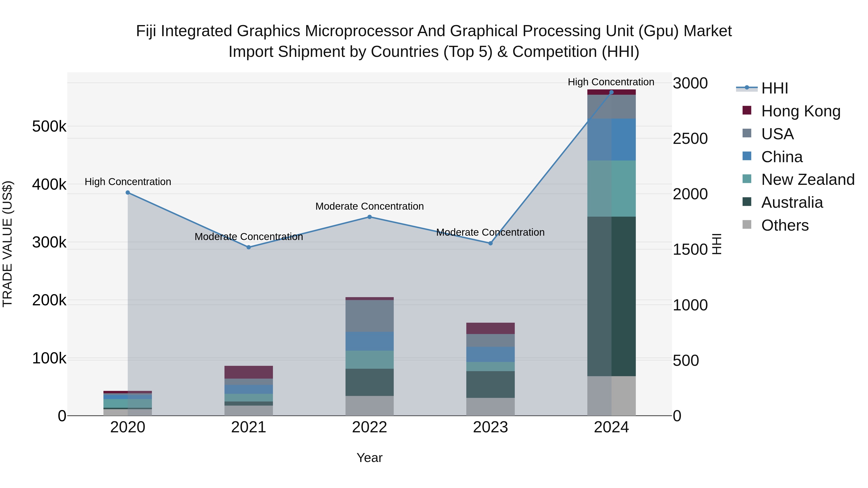Hide the USA series via legend

(768, 134)
